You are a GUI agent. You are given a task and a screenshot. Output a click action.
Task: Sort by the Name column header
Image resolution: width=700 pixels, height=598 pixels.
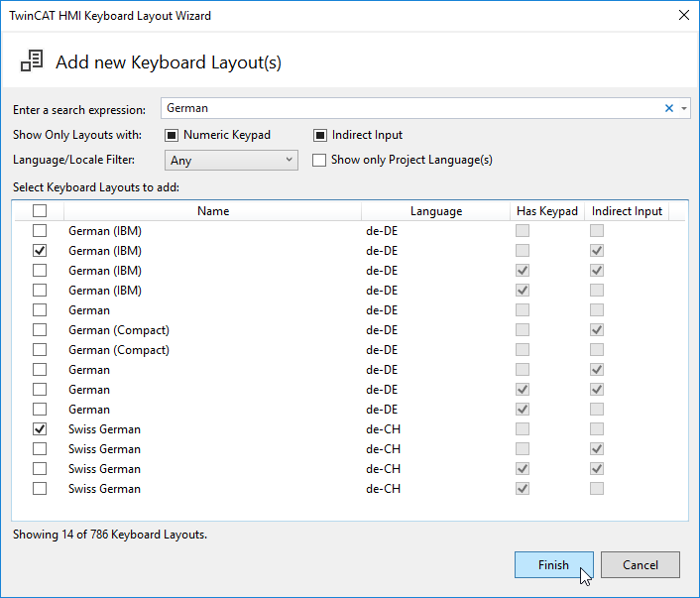tap(213, 211)
